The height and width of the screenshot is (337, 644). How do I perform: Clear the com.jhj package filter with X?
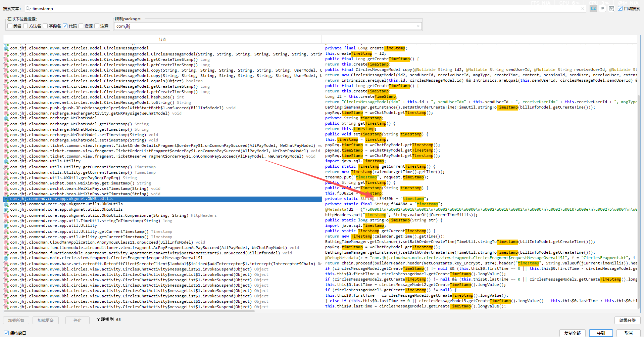point(418,26)
